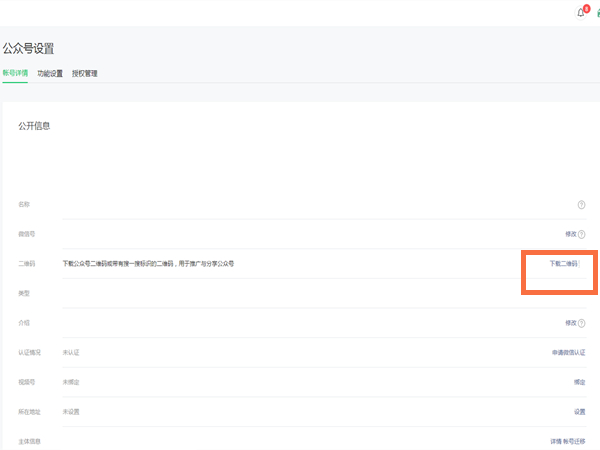The width and height of the screenshot is (600, 450).
Task: Click 申请微信认证 link
Action: 568,352
